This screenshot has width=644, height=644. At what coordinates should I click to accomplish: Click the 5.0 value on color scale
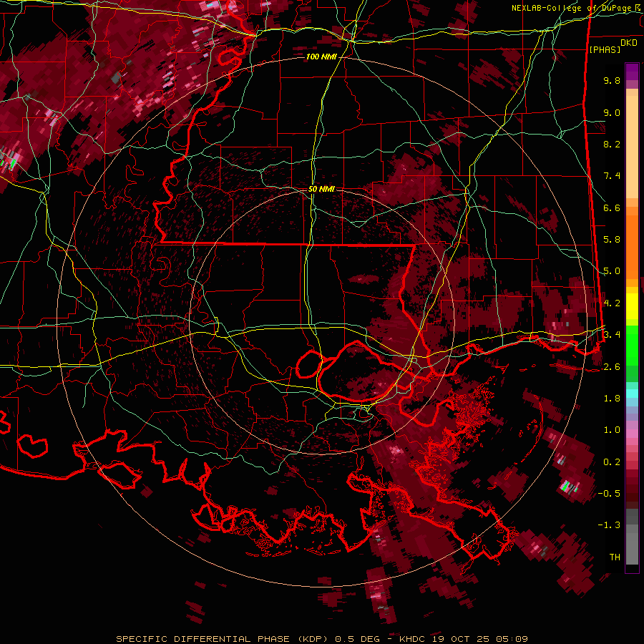click(x=612, y=271)
